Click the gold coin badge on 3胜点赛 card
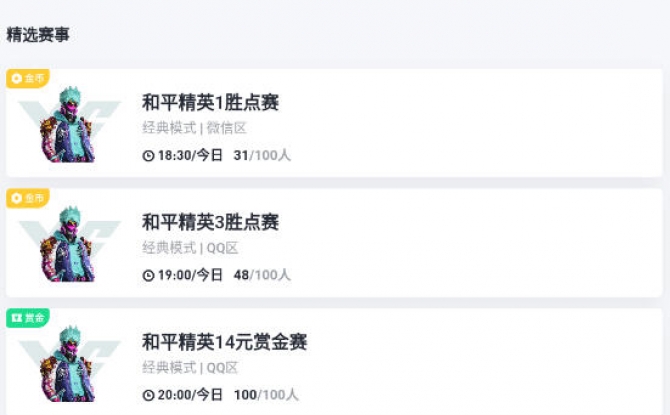This screenshot has width=670, height=415. pos(28,198)
